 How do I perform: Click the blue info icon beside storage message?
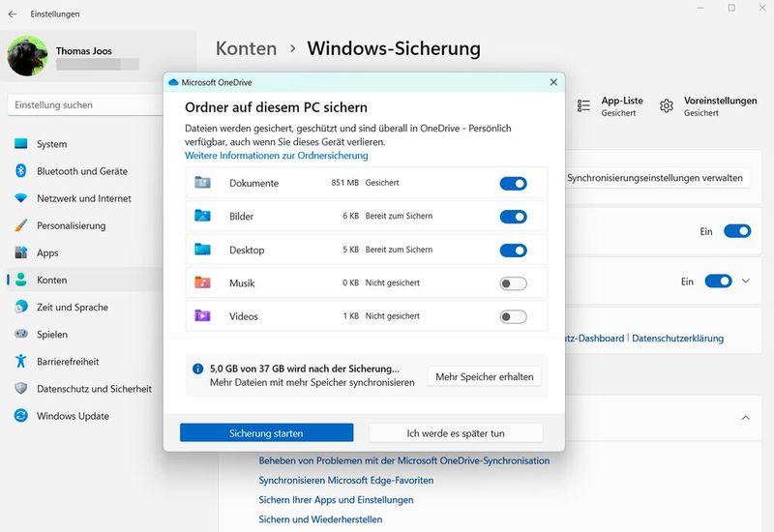point(198,369)
